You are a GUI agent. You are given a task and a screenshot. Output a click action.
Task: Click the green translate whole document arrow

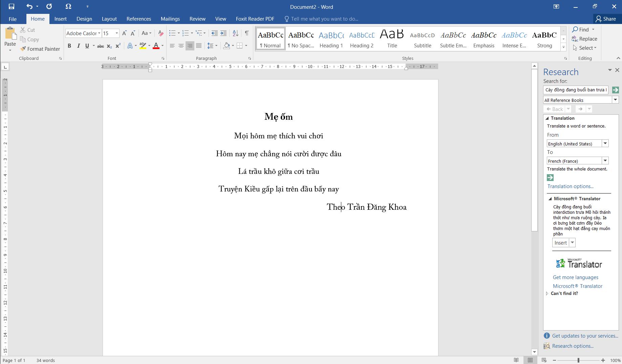point(550,178)
